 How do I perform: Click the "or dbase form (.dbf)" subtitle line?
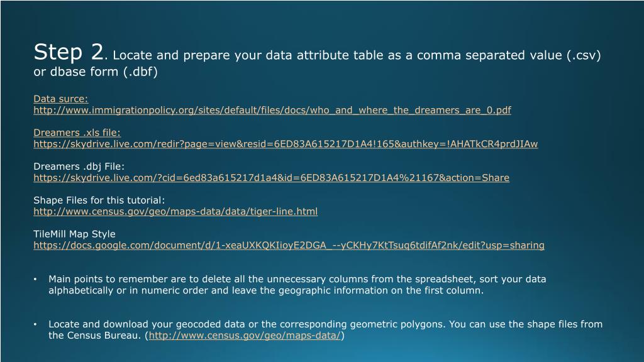pos(96,72)
